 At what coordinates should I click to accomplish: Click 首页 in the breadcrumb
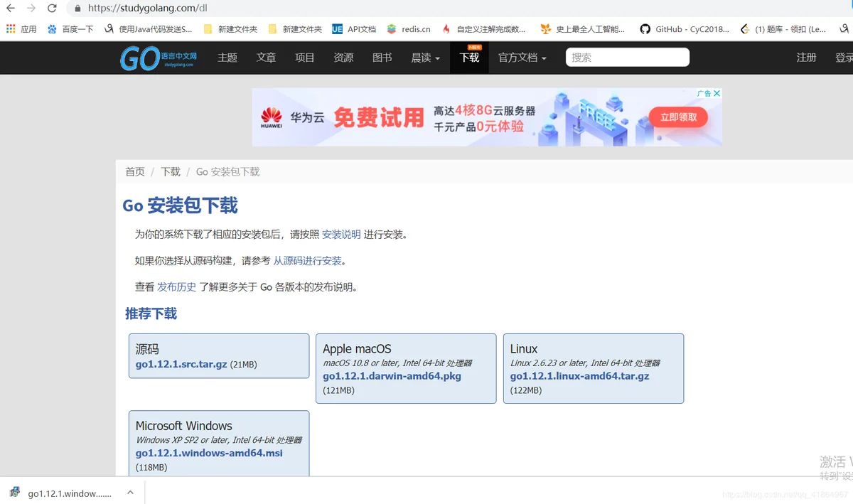pos(134,172)
